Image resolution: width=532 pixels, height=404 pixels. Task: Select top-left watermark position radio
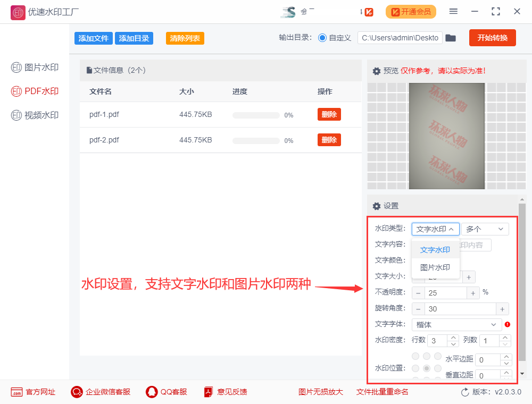pos(415,356)
